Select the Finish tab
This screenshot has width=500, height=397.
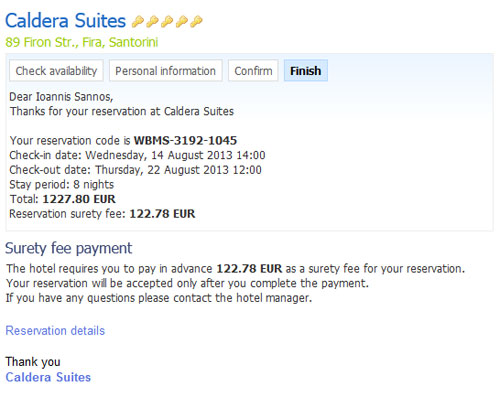306,71
